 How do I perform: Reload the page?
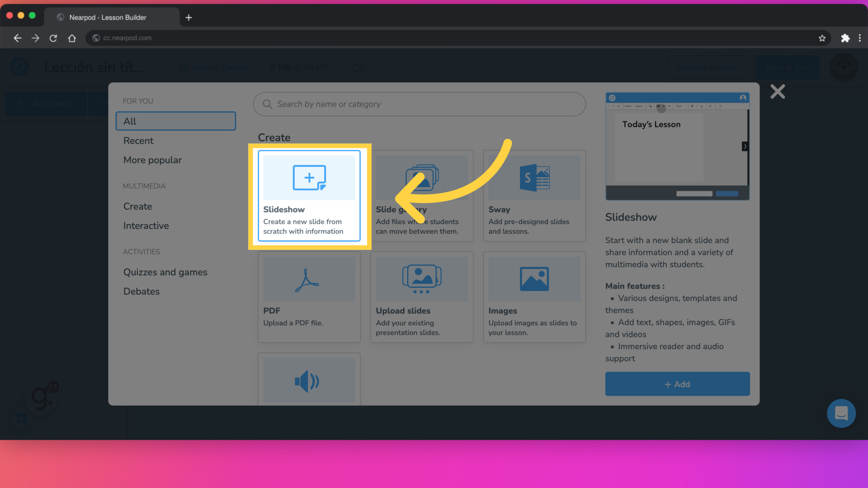(53, 38)
